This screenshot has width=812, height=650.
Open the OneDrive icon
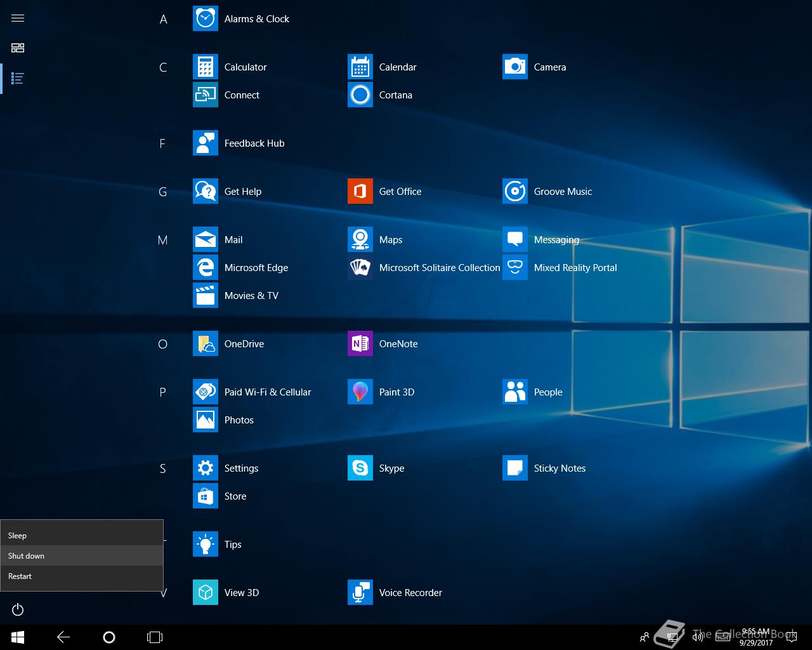point(206,343)
